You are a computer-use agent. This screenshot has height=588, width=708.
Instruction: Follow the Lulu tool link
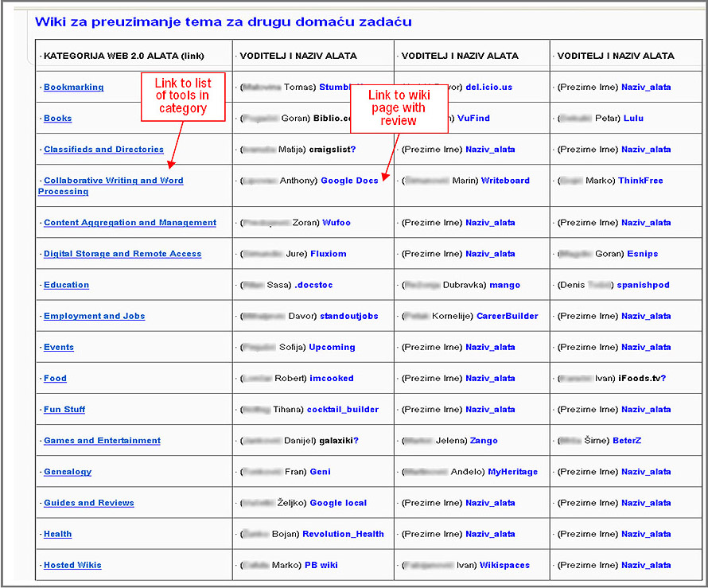[633, 119]
